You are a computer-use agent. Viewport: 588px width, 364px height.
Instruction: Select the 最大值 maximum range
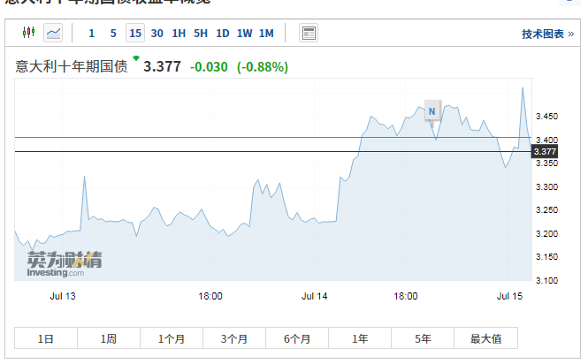click(485, 338)
